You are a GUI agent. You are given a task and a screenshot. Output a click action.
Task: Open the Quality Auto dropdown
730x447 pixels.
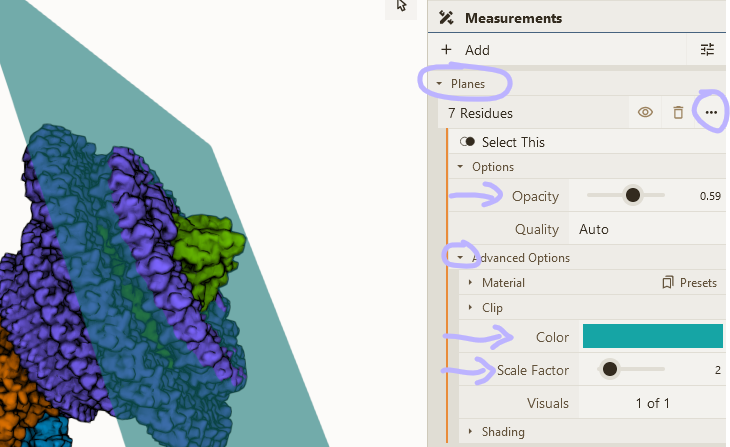click(x=649, y=229)
